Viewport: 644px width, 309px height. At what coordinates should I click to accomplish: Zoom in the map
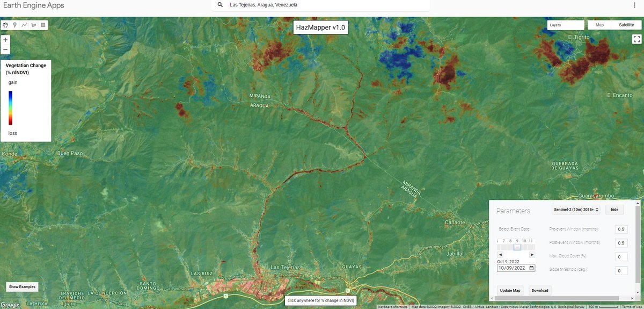click(x=5, y=40)
